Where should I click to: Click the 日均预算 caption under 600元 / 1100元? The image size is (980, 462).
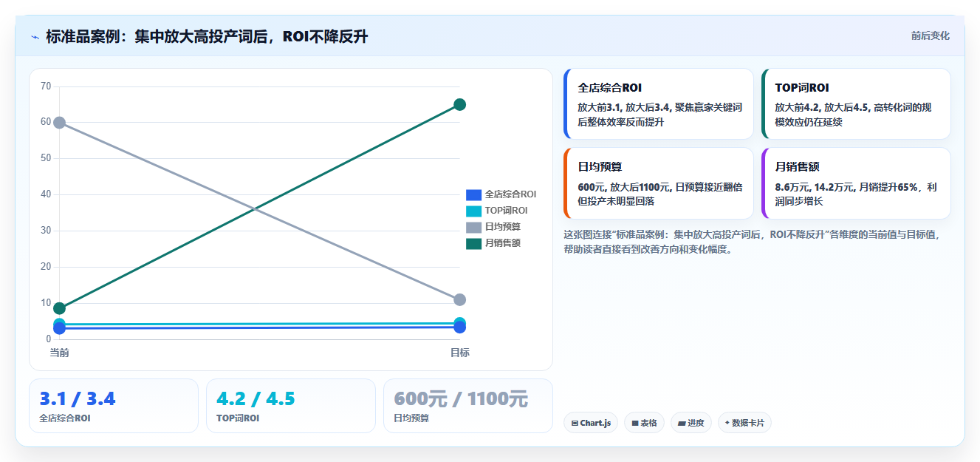coord(411,418)
